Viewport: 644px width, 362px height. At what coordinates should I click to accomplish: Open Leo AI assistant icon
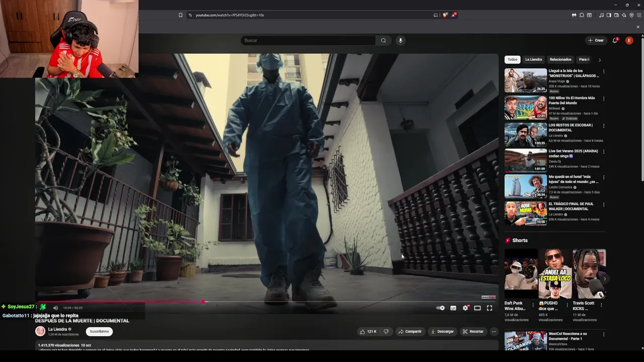click(x=624, y=15)
